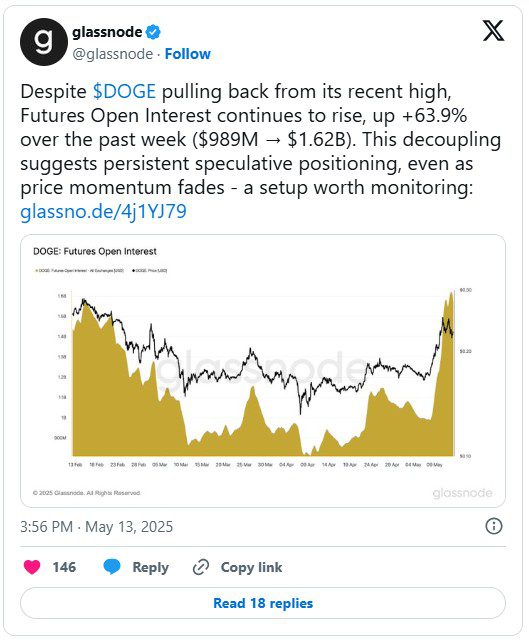Click the glassnode display name

pos(107,32)
